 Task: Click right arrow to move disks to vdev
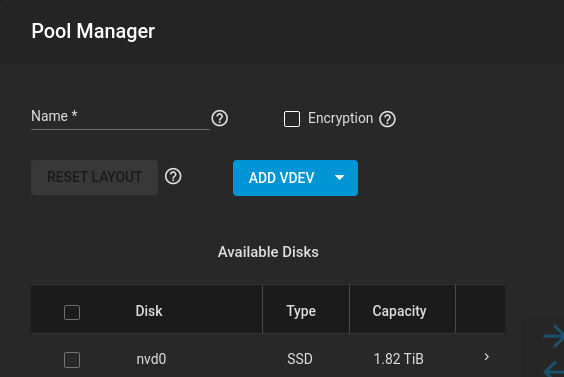[554, 336]
